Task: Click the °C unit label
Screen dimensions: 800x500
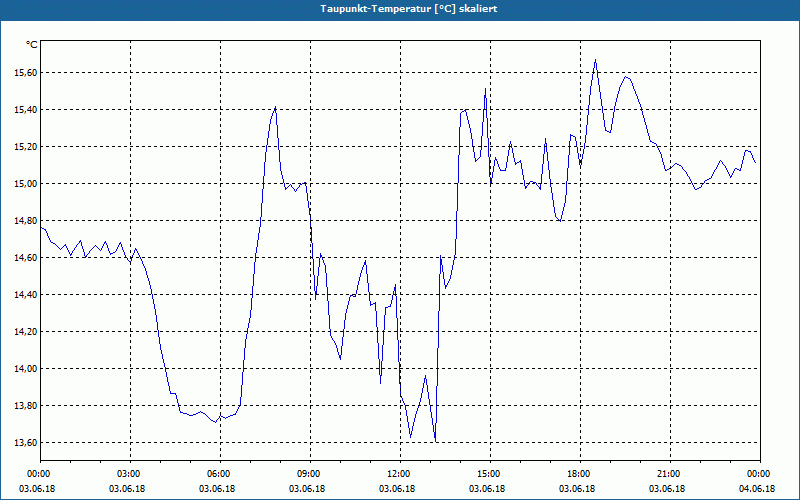Action: coord(32,45)
